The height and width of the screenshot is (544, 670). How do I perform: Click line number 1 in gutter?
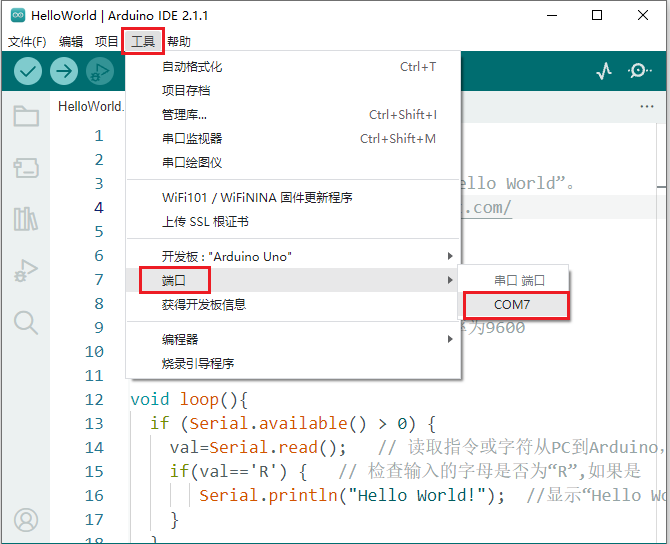99,136
